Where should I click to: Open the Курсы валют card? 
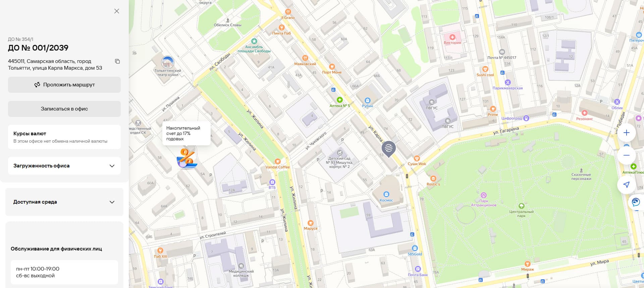tap(64, 137)
